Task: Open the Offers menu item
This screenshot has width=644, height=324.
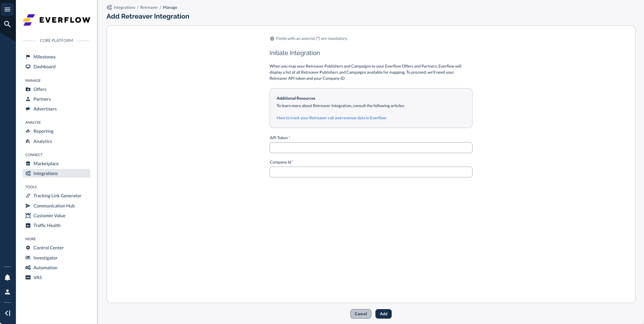Action: (x=40, y=89)
